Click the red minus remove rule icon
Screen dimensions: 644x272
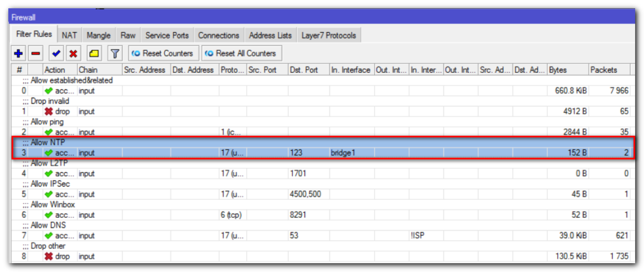point(36,54)
